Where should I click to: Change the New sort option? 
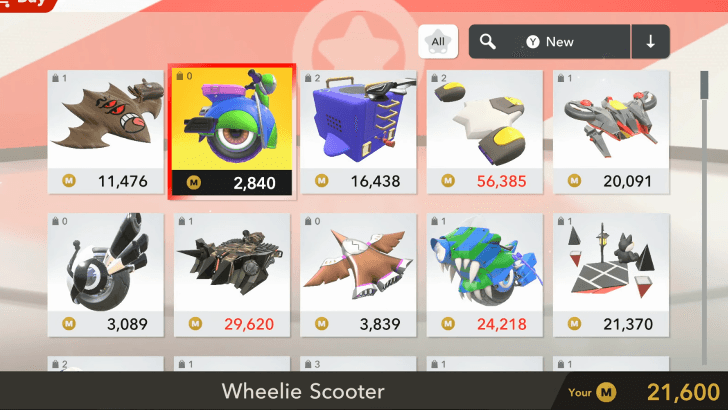[550, 42]
